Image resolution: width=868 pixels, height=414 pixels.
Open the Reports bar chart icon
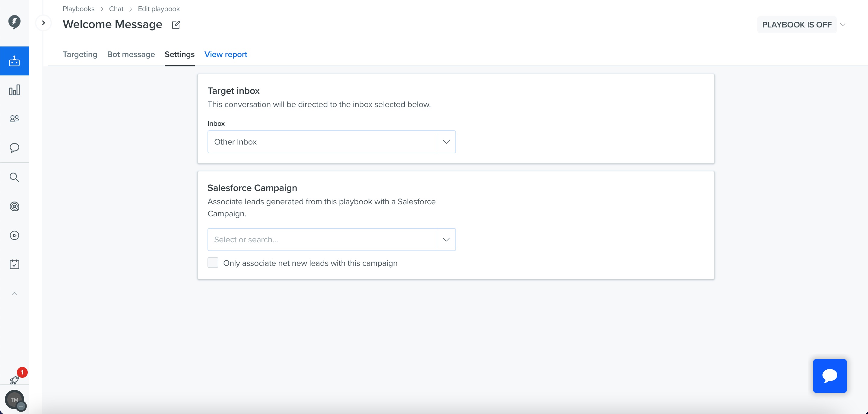(x=14, y=90)
